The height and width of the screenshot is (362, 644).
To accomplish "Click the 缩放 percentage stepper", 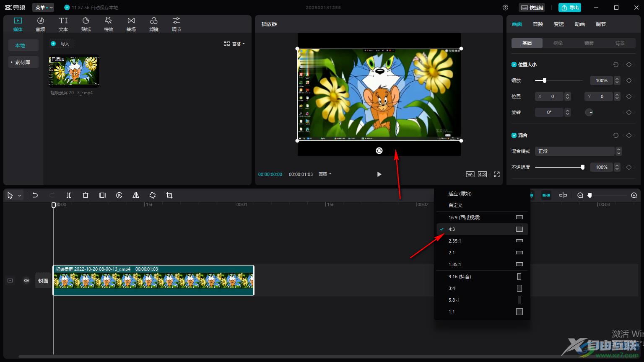I will 617,80.
